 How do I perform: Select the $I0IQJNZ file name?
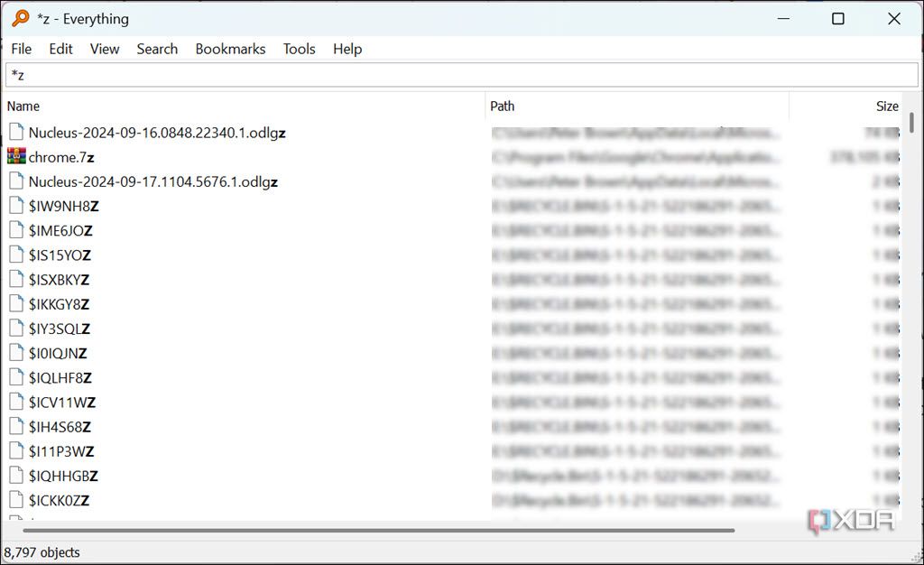click(x=58, y=354)
